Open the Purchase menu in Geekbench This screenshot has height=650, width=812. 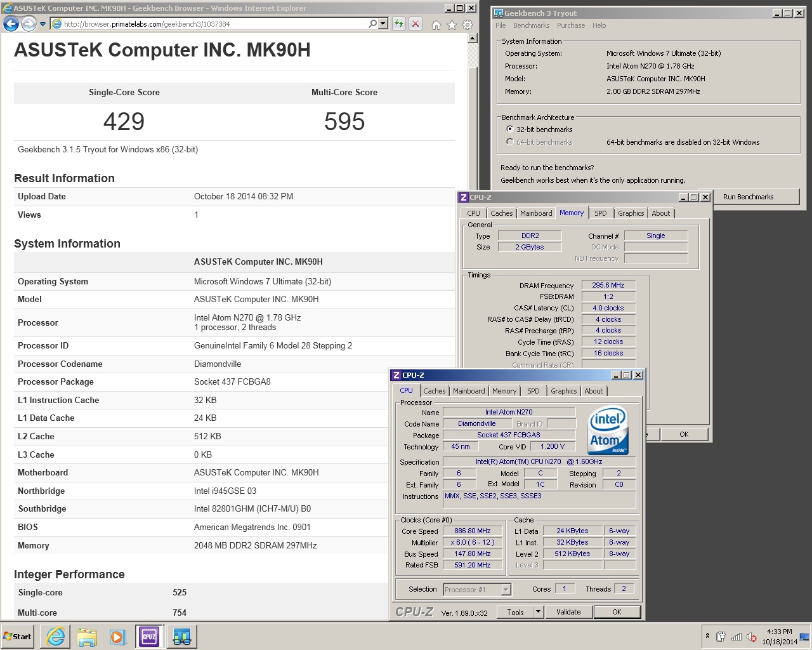[x=571, y=25]
